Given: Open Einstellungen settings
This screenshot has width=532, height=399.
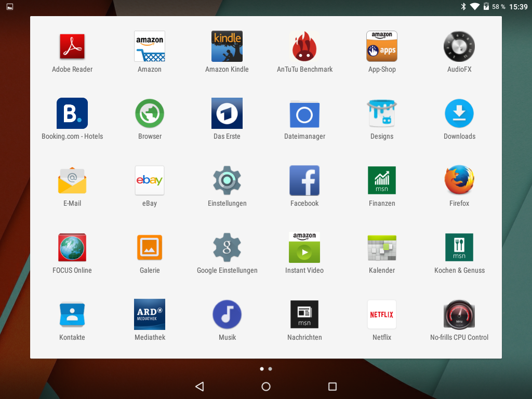Looking at the screenshot, I should click(x=227, y=180).
